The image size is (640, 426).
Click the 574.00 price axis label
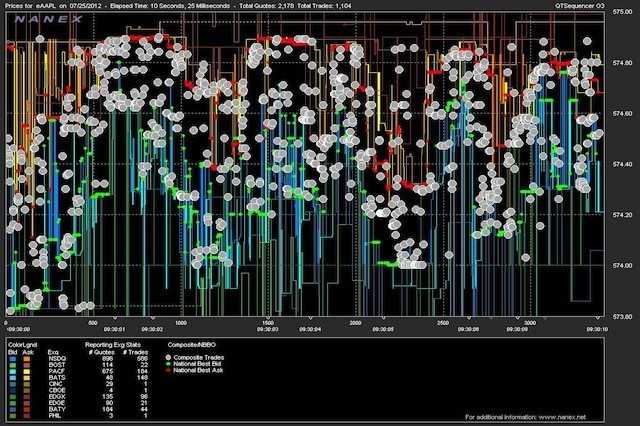622,265
